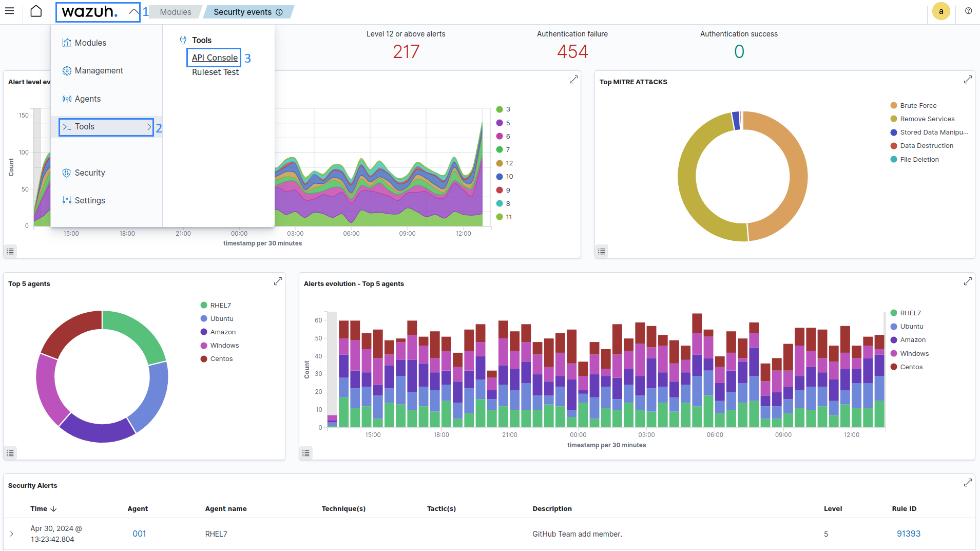Image resolution: width=980 pixels, height=551 pixels.
Task: Open the user avatar menu
Action: pos(940,11)
